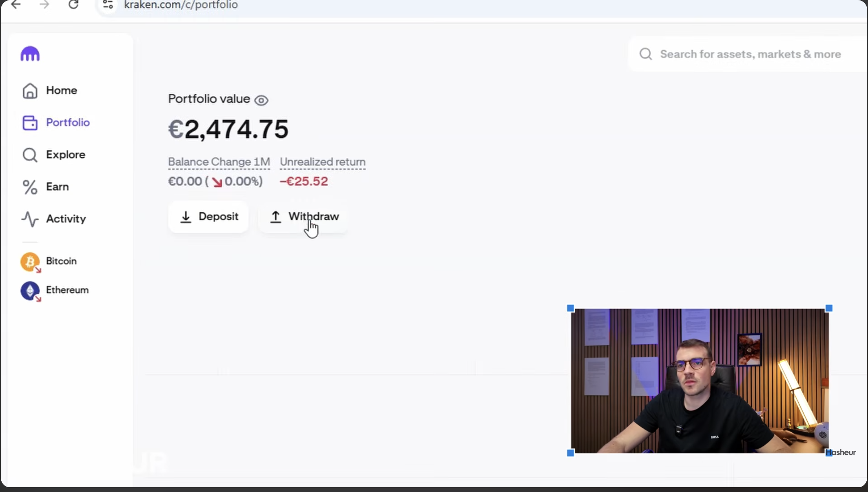Open the Activity pulse icon
Screen dimensions: 868x492
click(30, 219)
